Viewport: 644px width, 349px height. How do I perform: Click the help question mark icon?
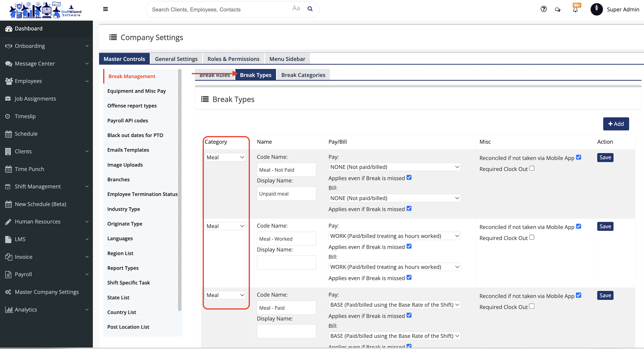click(543, 9)
